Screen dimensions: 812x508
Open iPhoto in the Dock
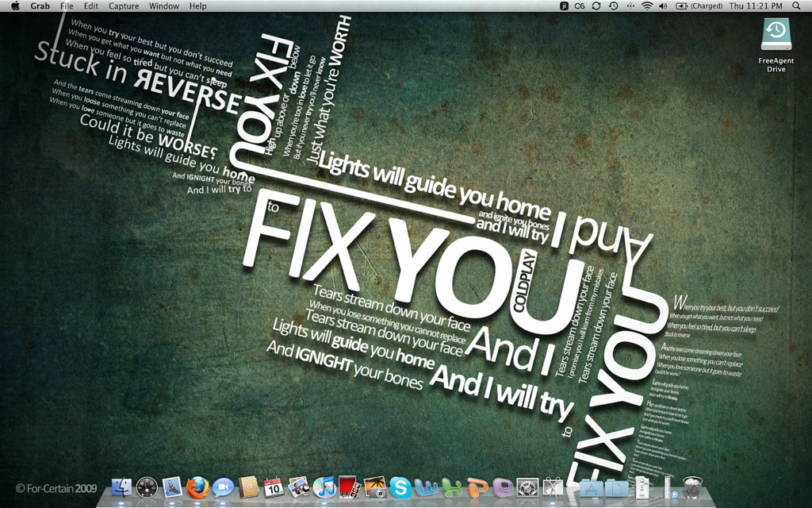coord(375,488)
